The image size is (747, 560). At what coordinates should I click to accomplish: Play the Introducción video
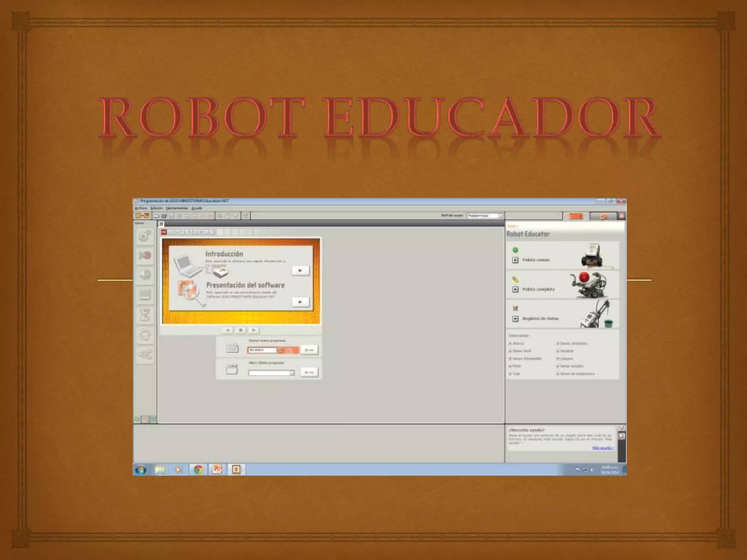tap(300, 271)
